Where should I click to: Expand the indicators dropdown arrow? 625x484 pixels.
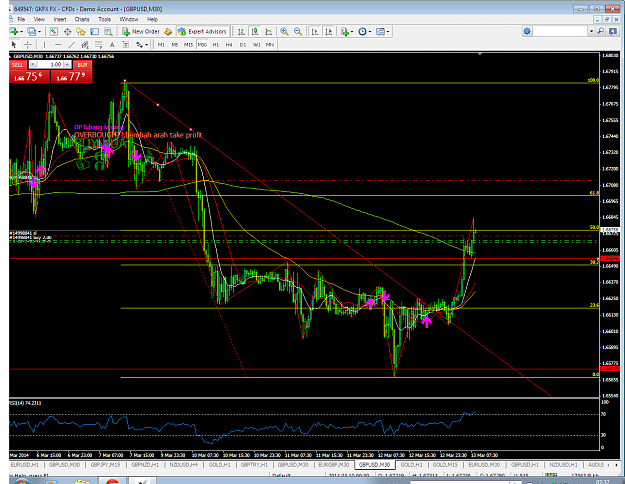tap(352, 31)
